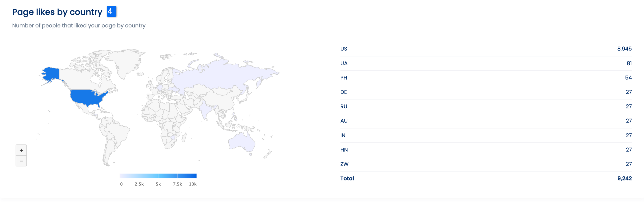Click the blue number 4 badge

click(x=111, y=11)
